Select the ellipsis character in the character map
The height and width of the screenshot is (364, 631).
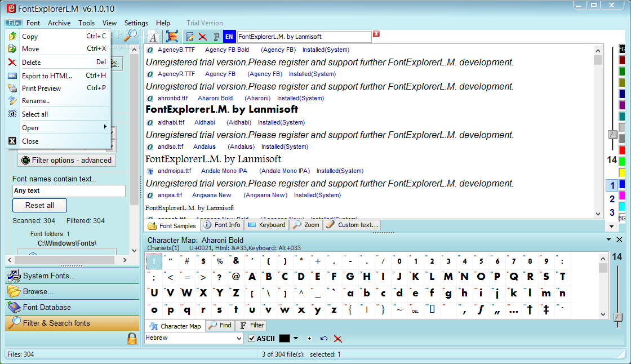pyautogui.click(x=513, y=310)
